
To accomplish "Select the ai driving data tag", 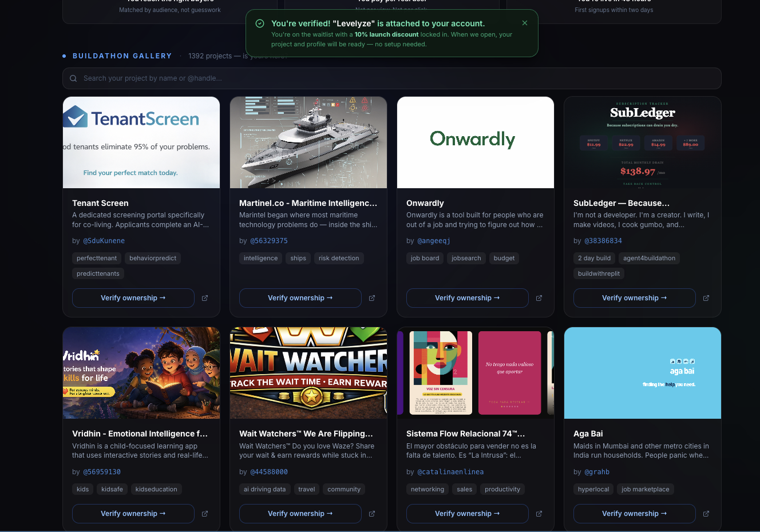I will (x=264, y=489).
